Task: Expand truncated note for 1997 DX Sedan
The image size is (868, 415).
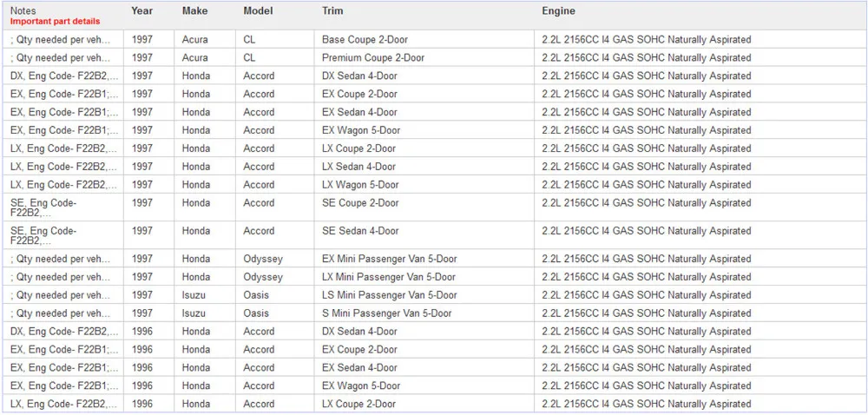Action: coord(64,76)
